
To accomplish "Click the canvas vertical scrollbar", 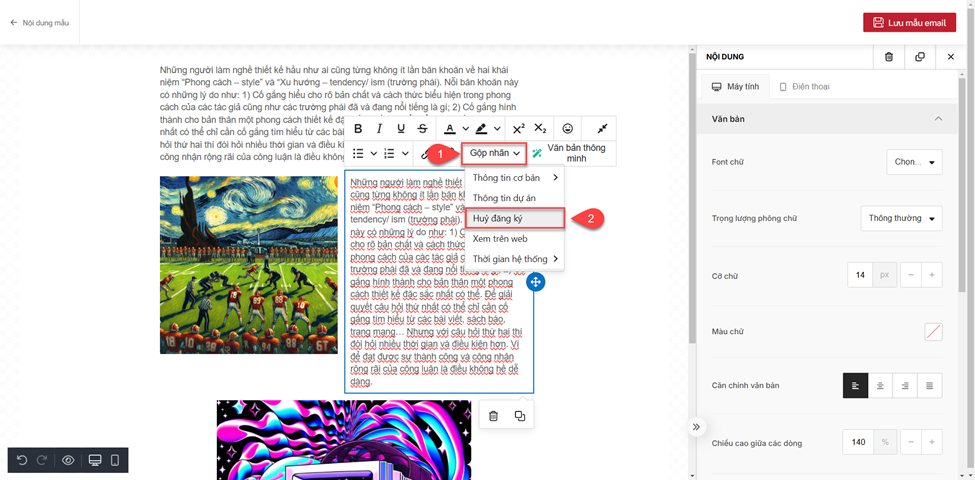I will tap(691, 199).
